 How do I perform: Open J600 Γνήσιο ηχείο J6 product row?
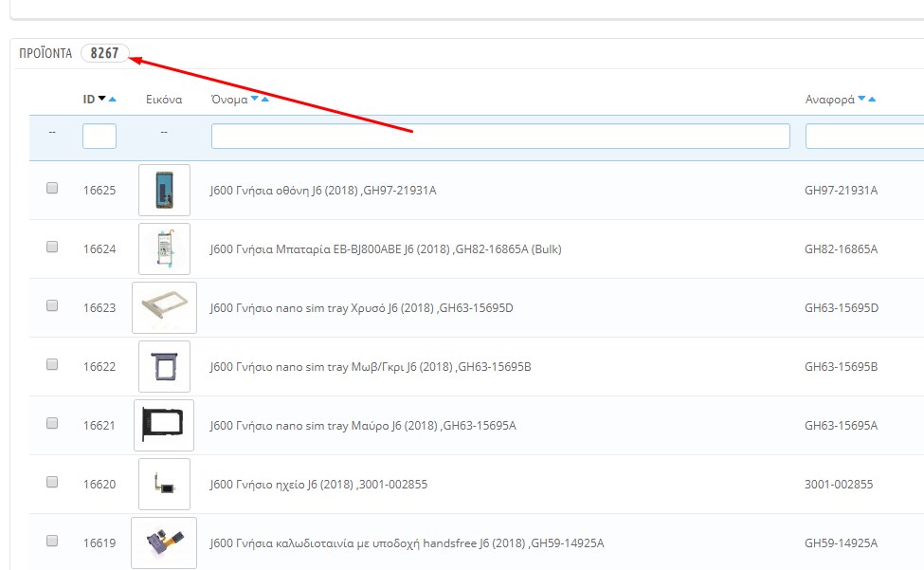pyautogui.click(x=318, y=485)
